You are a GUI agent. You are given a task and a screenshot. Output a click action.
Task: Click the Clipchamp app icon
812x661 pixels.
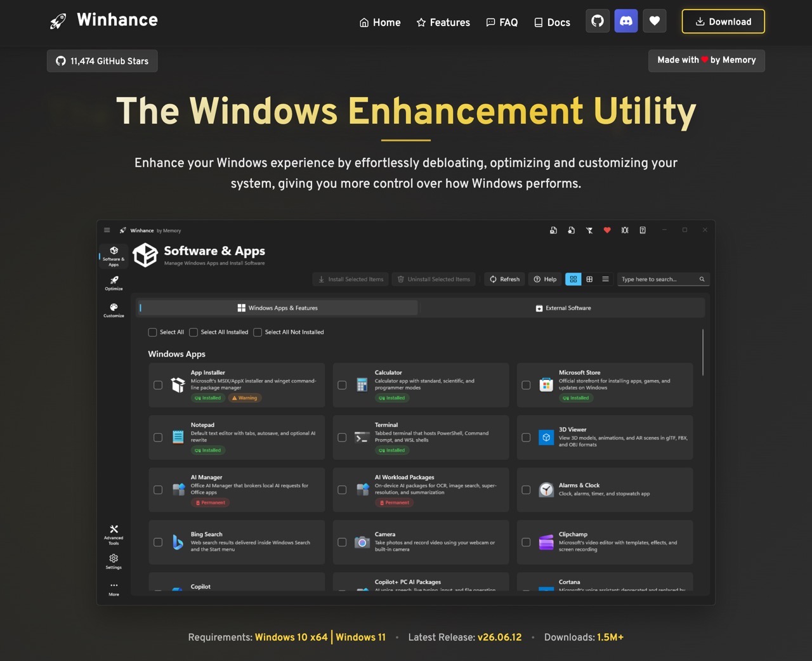pyautogui.click(x=546, y=542)
